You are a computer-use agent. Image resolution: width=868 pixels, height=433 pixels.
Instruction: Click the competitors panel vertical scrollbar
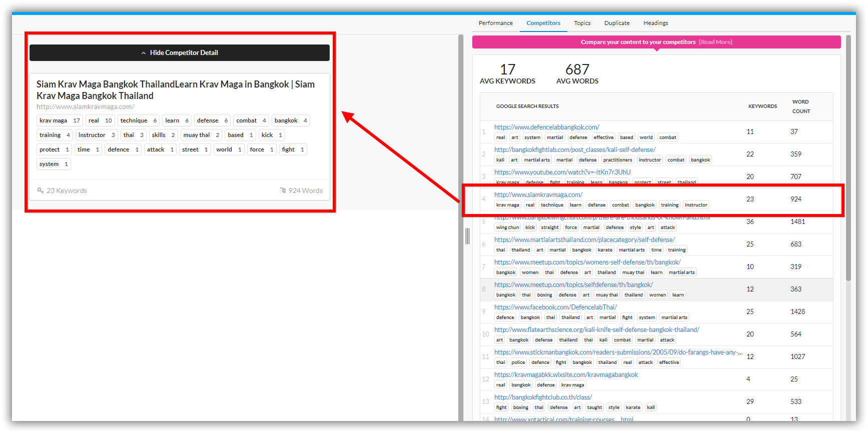pyautogui.click(x=848, y=157)
